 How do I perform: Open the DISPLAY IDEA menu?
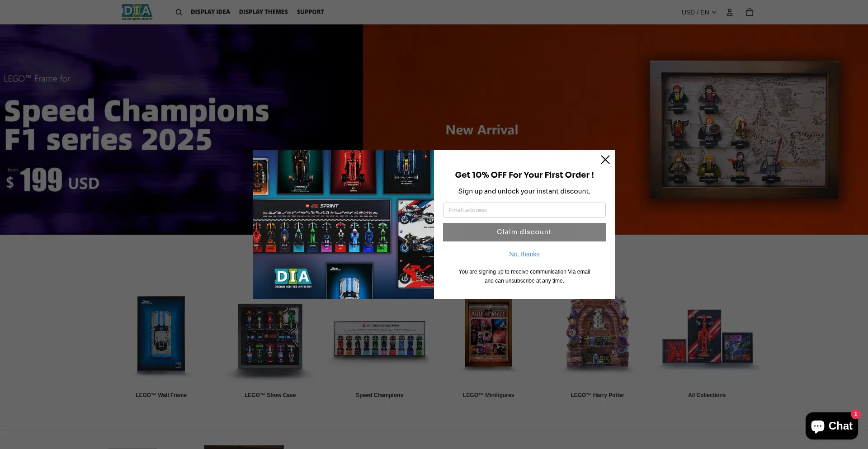pyautogui.click(x=210, y=12)
